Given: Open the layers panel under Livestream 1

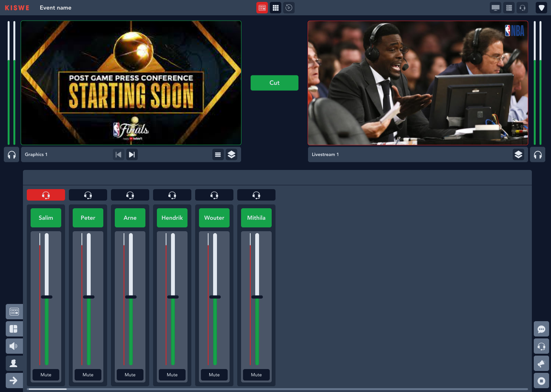Looking at the screenshot, I should [x=519, y=154].
